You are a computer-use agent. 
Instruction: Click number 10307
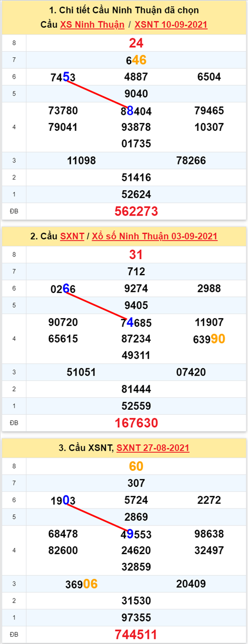(x=209, y=127)
